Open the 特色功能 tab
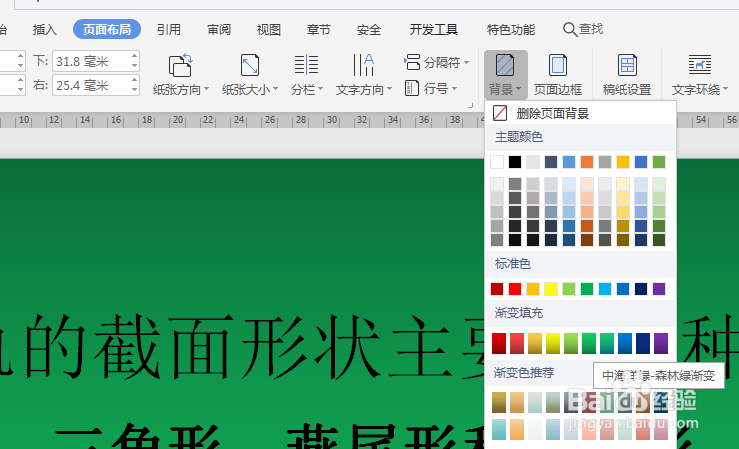The height and width of the screenshot is (449, 739). (x=511, y=30)
